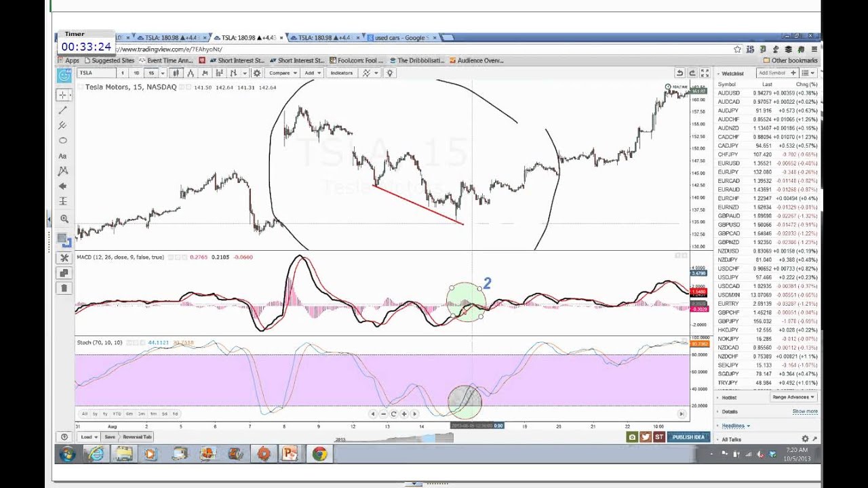868x488 pixels.
Task: Open the Apps bookmark shortcut
Action: point(68,60)
